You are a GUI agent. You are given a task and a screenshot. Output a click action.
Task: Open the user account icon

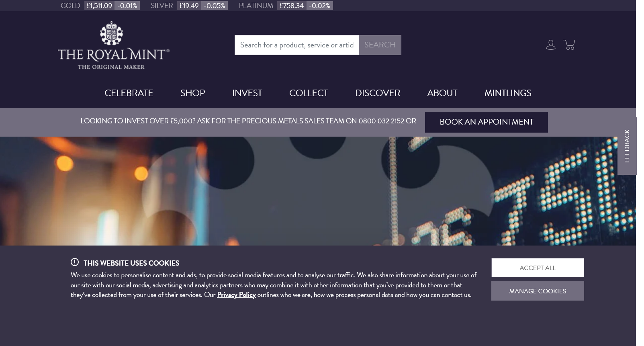(550, 45)
